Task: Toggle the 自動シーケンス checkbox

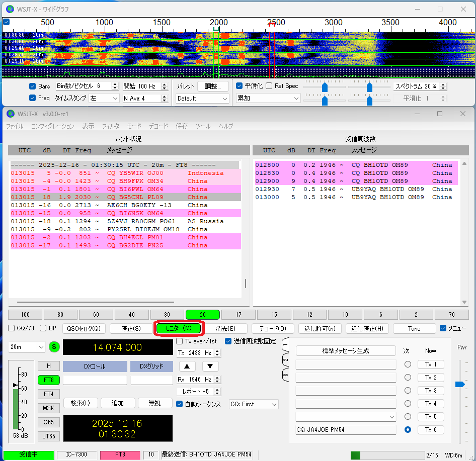Action: pos(180,404)
